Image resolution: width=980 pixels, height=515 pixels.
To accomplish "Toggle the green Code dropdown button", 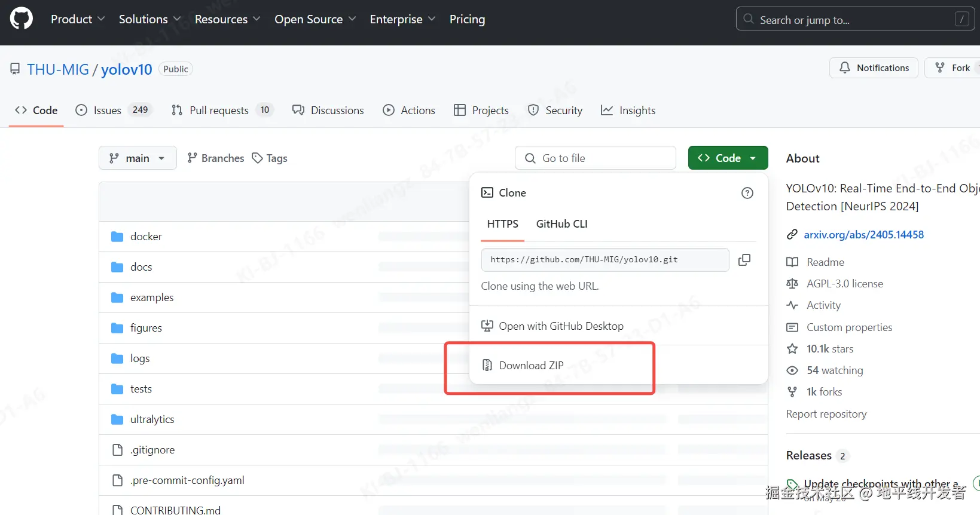I will [728, 158].
